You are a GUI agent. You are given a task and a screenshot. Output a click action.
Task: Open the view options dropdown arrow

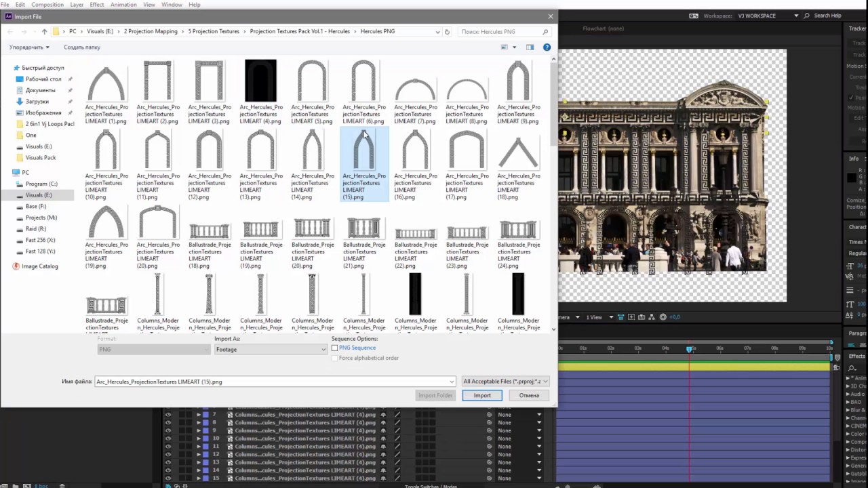tap(515, 47)
